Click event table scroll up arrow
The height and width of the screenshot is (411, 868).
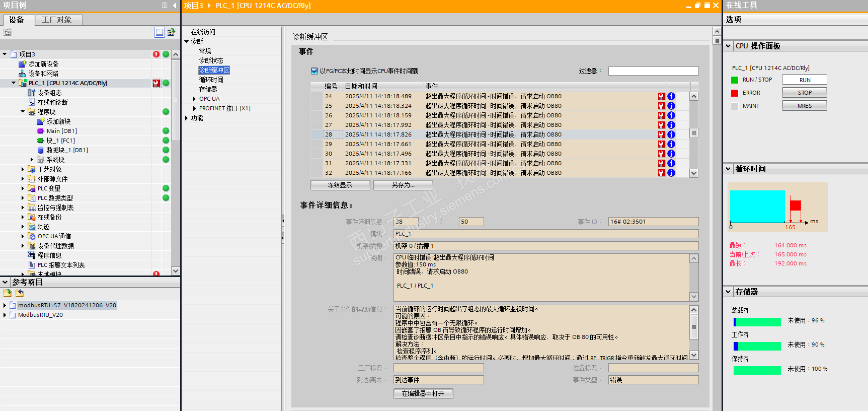point(694,96)
